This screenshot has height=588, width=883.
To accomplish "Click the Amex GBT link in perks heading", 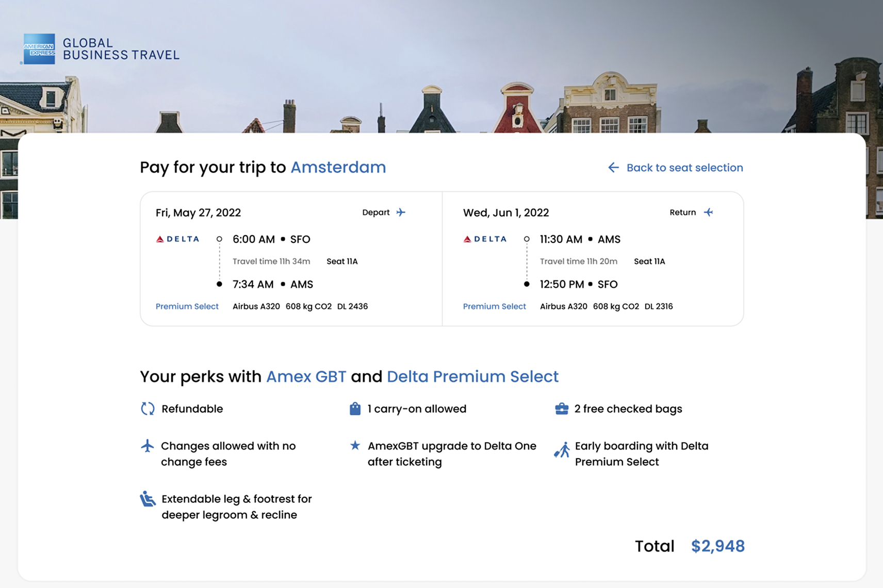I will (x=306, y=377).
